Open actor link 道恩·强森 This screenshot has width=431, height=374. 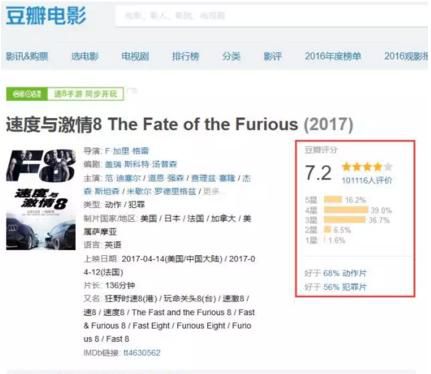[166, 178]
